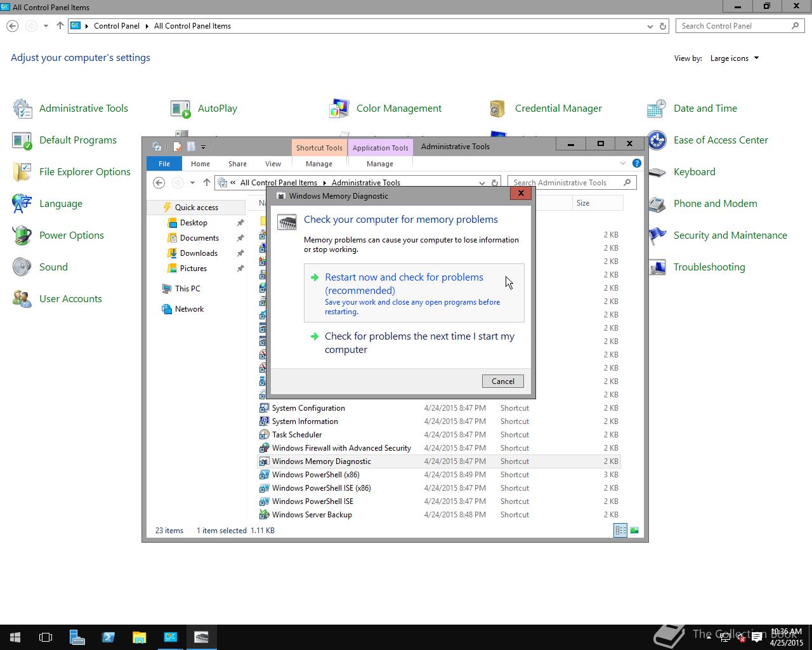This screenshot has width=812, height=650.
Task: Open Language settings icon
Action: point(47,204)
